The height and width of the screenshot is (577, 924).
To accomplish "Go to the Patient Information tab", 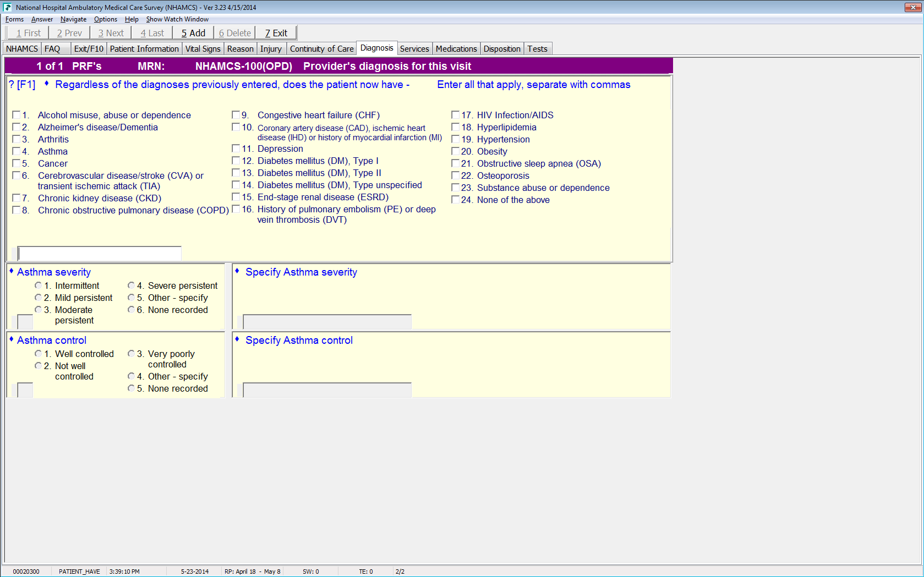I will click(x=144, y=49).
